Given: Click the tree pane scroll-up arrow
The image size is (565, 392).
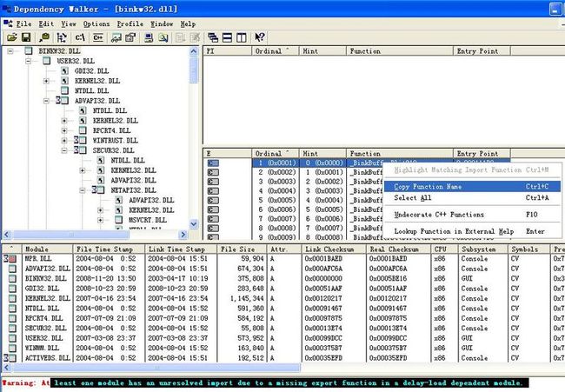Looking at the screenshot, I should (x=194, y=51).
